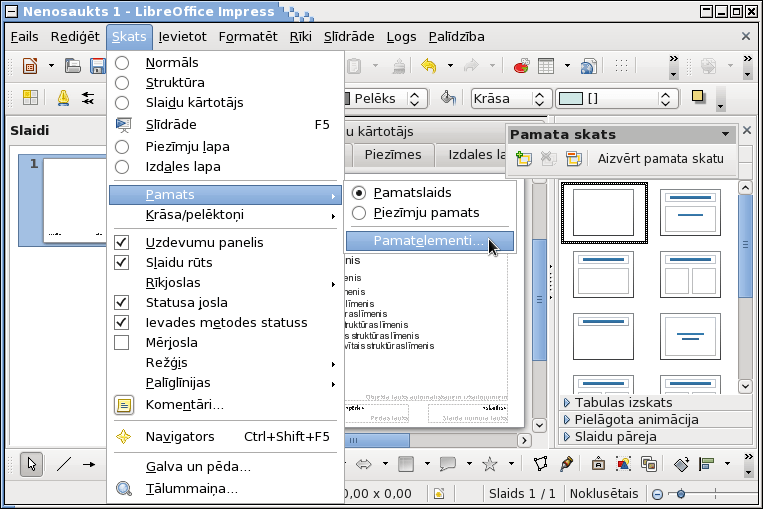Expand the Slaidu pāreja section

(x=656, y=436)
